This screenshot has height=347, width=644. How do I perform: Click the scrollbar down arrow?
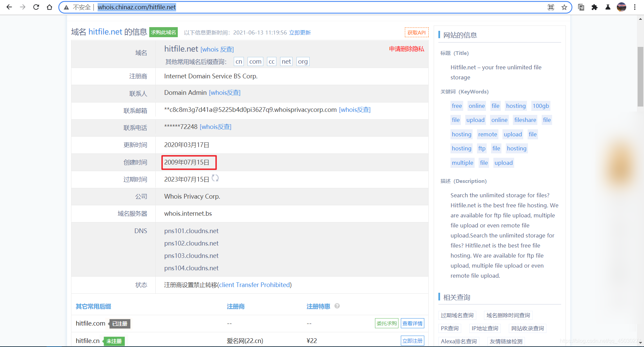pyautogui.click(x=640, y=343)
